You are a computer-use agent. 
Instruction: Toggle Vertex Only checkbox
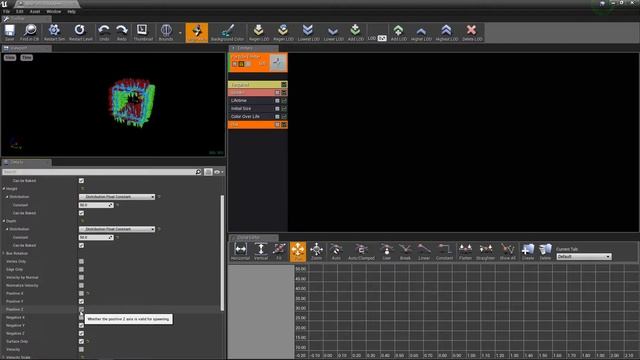81,261
